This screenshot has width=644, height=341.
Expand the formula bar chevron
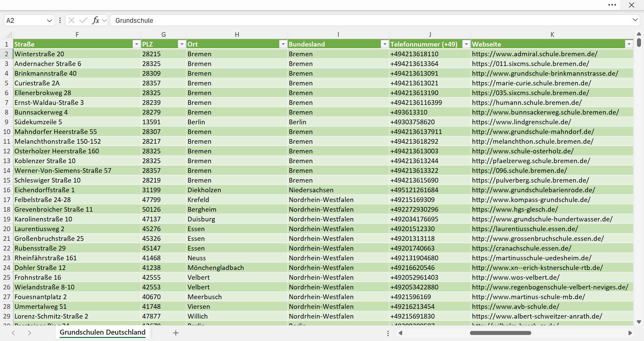point(635,20)
